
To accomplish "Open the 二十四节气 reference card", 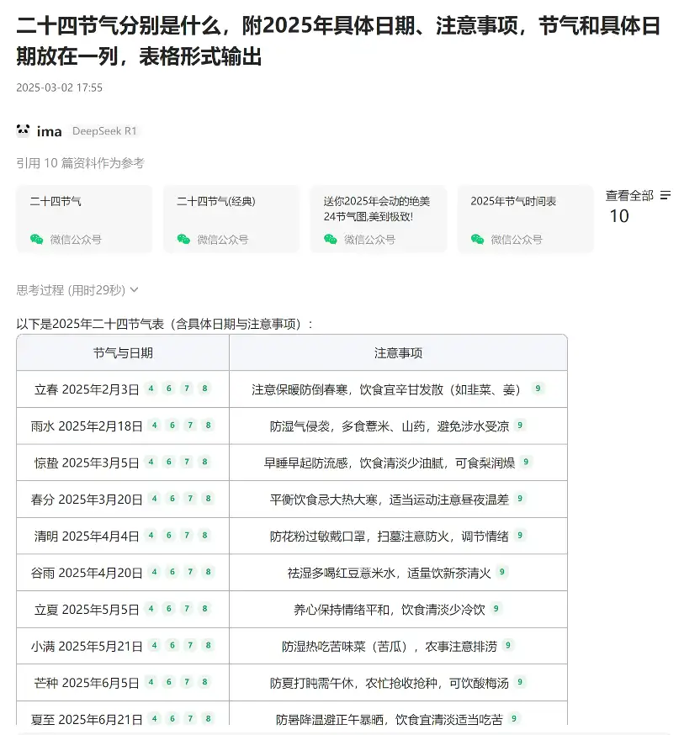I will coord(84,219).
